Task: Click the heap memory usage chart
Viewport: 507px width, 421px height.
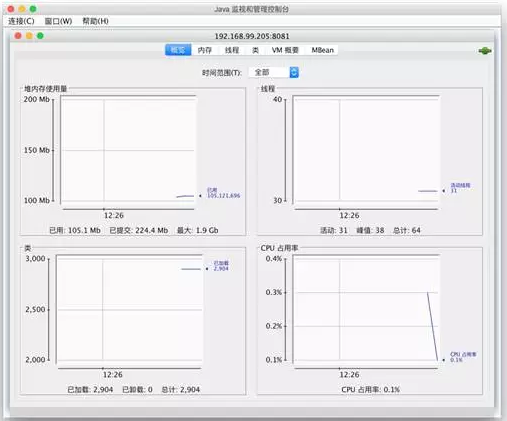Action: (x=129, y=149)
